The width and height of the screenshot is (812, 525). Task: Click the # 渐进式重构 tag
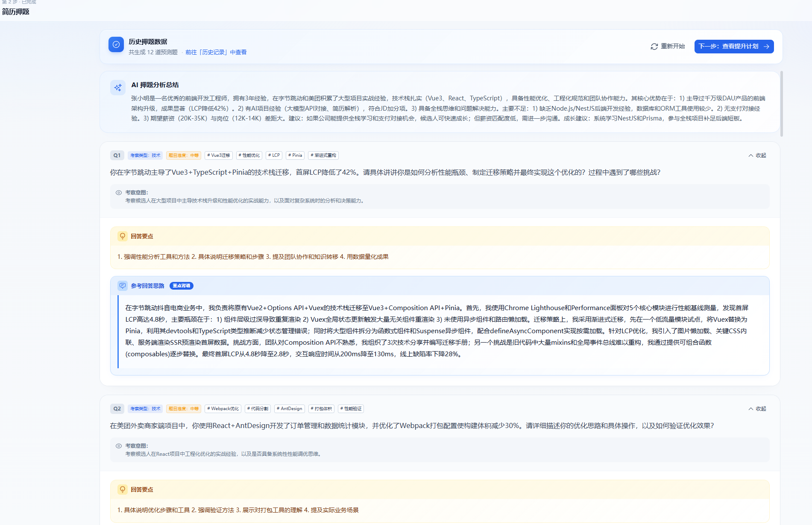(x=323, y=155)
